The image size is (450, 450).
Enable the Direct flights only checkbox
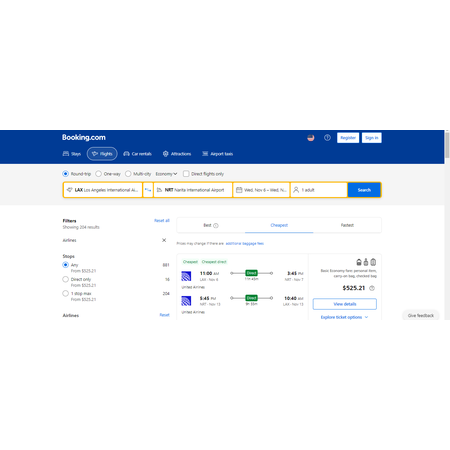(x=186, y=174)
